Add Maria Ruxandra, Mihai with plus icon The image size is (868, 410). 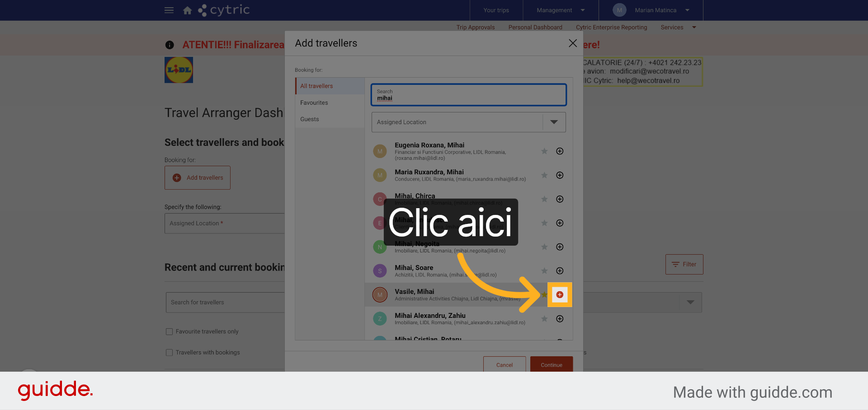pyautogui.click(x=560, y=175)
